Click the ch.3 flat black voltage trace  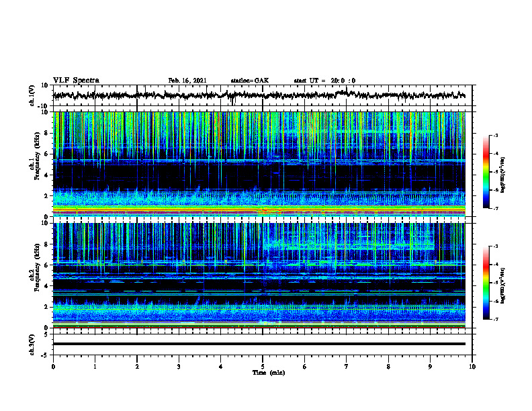259,344
